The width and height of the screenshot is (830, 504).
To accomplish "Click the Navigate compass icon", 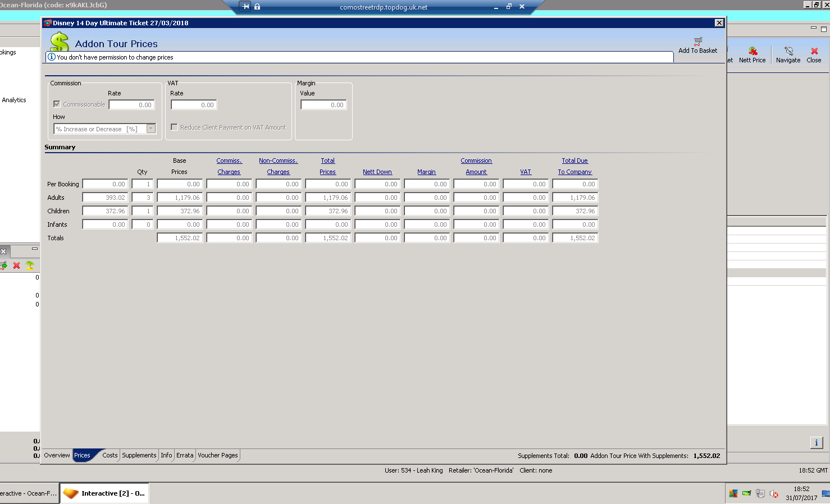I will 788,51.
